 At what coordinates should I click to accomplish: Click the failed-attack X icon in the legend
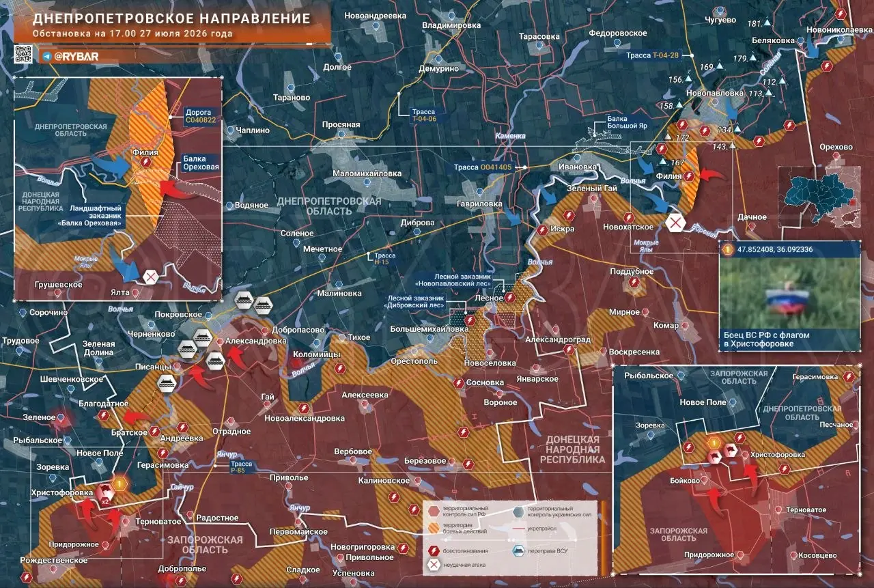432,565
